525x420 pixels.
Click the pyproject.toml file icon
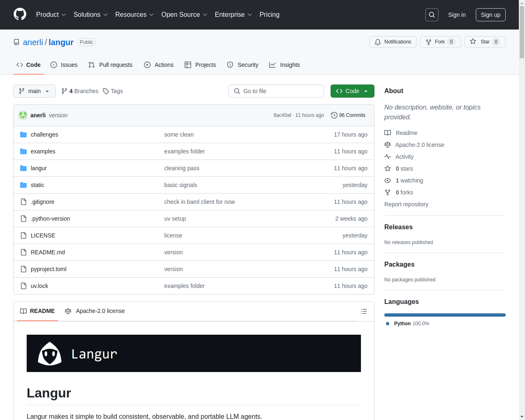(x=23, y=269)
